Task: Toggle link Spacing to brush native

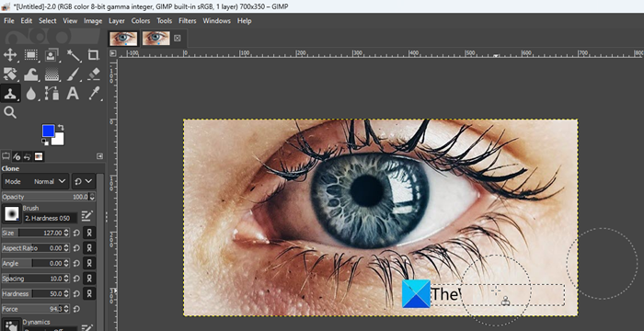Action: click(x=89, y=279)
